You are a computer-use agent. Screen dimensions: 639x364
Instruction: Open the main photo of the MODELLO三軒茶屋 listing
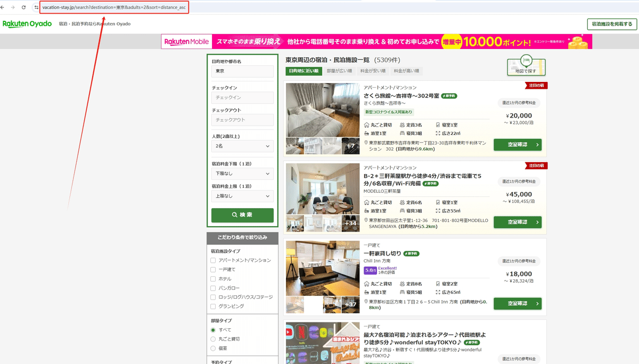322,188
